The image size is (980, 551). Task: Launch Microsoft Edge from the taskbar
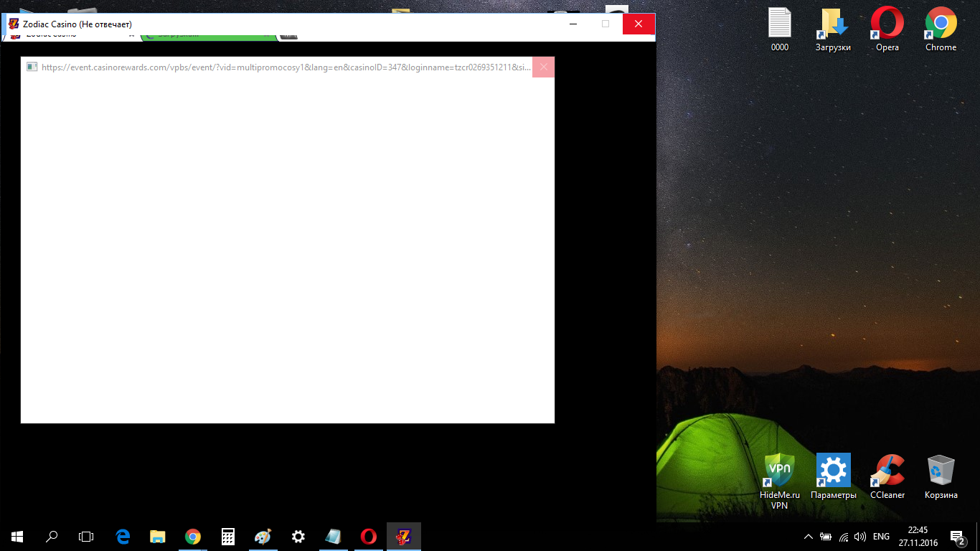tap(123, 536)
